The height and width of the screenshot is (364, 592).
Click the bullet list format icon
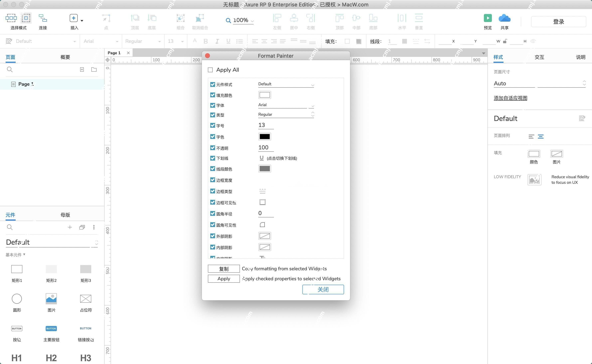click(x=239, y=41)
